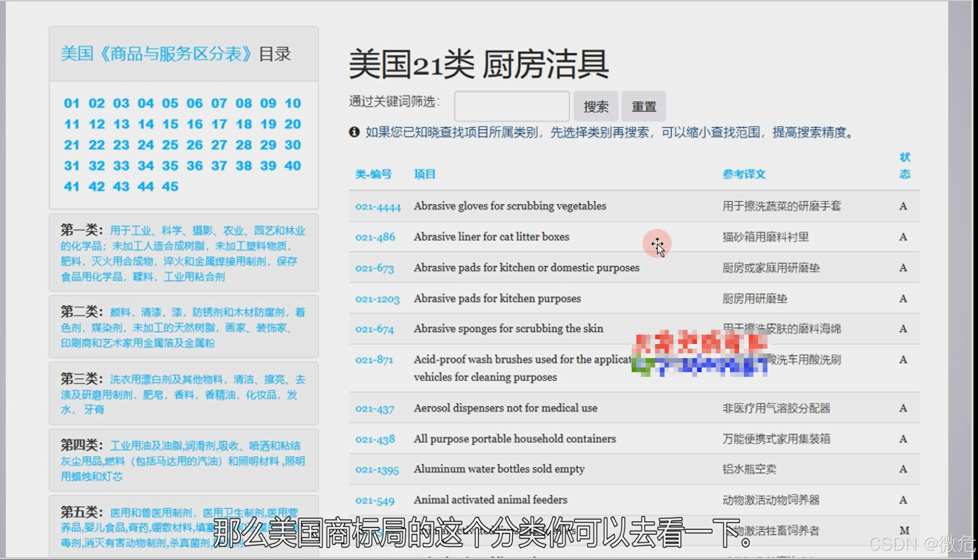Open class 21 in the number directory
The height and width of the screenshot is (560, 978).
tap(72, 145)
